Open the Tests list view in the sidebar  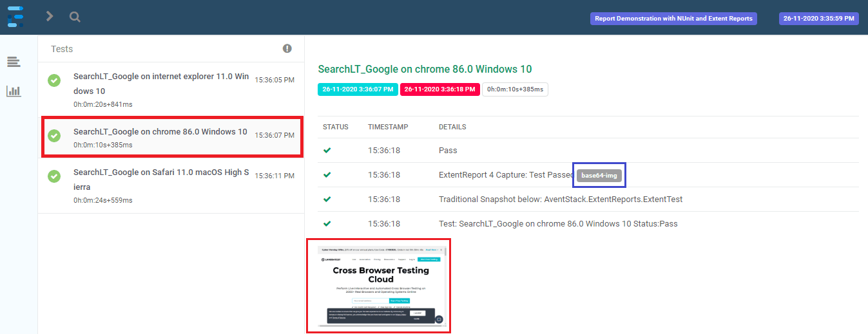click(14, 62)
